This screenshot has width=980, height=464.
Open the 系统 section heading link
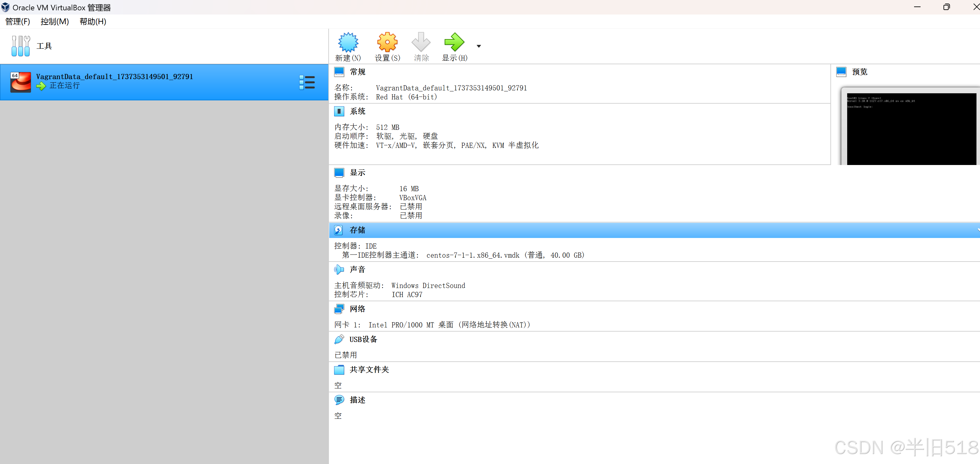[x=358, y=111]
